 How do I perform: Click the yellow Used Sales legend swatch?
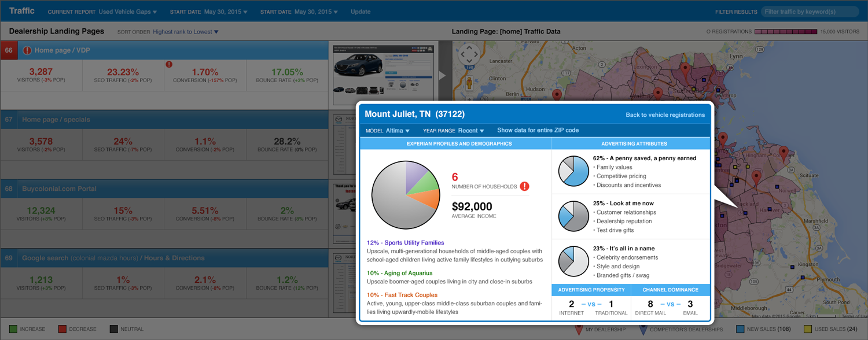(809, 329)
